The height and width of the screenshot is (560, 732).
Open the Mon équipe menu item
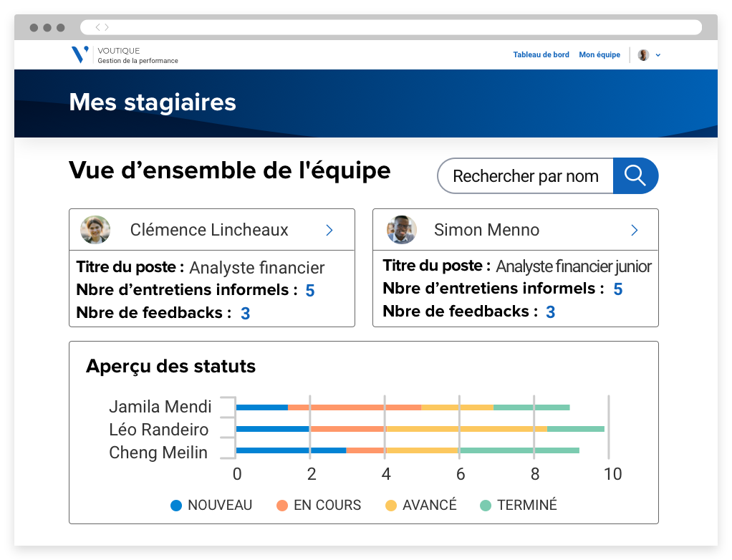(599, 54)
